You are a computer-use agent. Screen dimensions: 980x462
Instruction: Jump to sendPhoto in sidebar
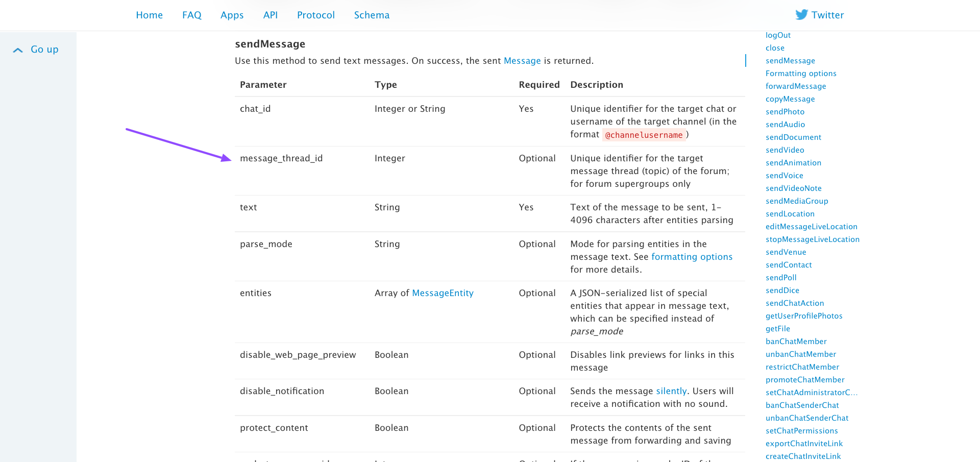pos(785,112)
